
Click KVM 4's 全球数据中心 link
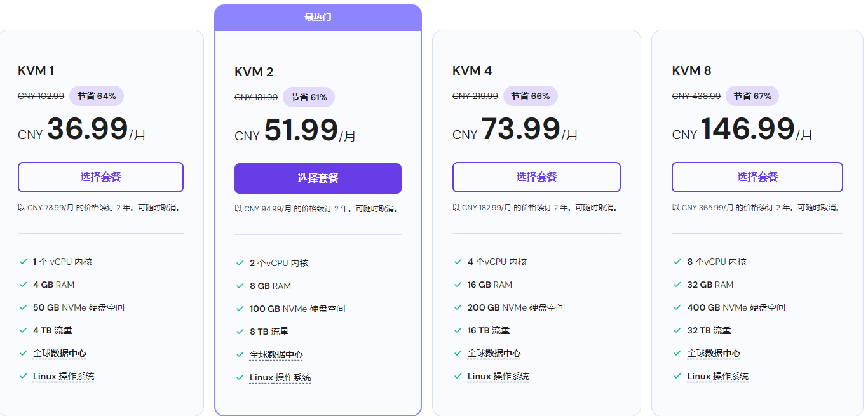pos(494,354)
